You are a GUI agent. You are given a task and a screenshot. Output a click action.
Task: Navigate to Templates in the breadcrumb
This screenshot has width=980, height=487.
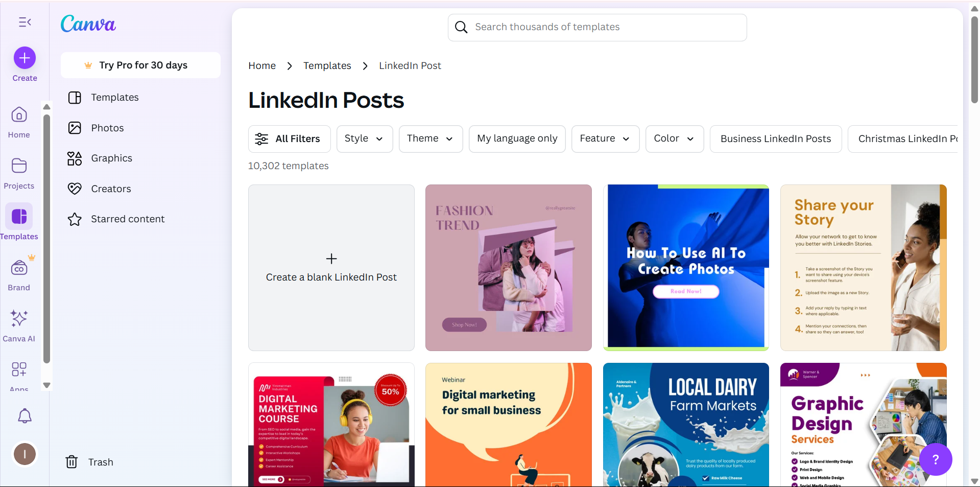[327, 65]
